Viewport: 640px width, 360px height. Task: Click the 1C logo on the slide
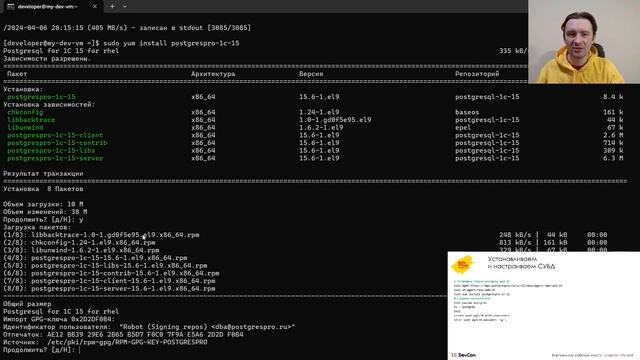tap(462, 264)
